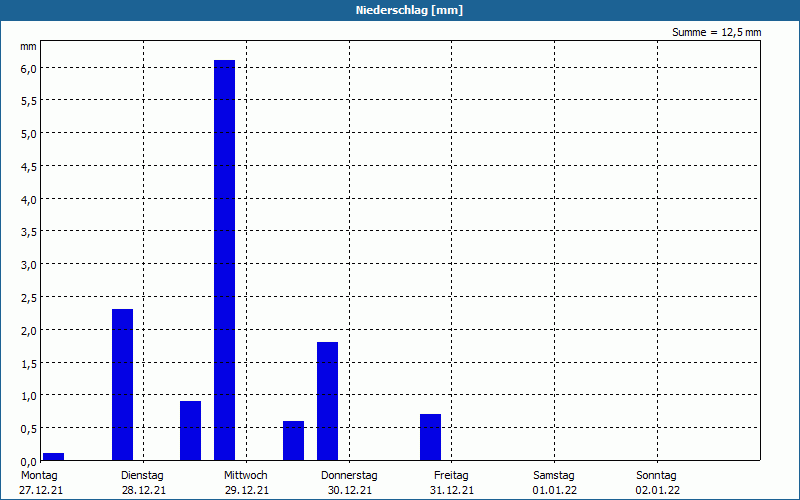Click the mm unit label on y-axis
The height and width of the screenshot is (500, 800).
tap(29, 47)
